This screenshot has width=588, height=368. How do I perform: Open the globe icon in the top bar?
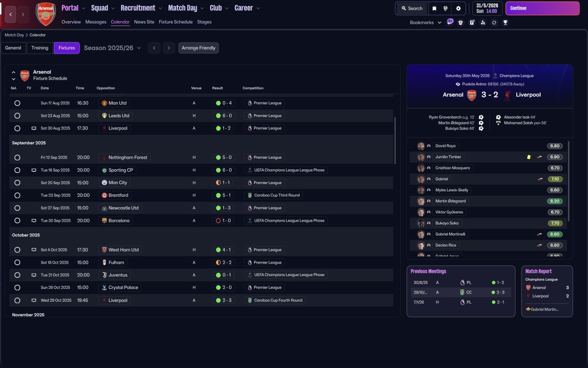(446, 8)
